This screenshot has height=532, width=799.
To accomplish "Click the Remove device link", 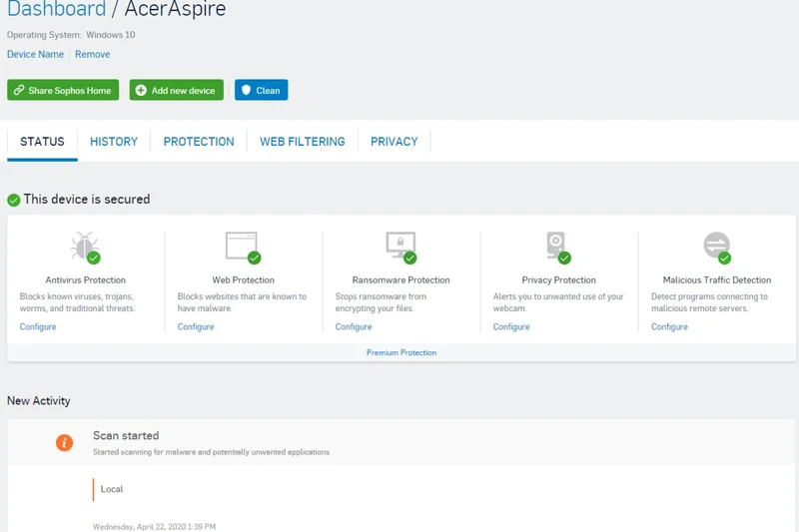I will (92, 54).
